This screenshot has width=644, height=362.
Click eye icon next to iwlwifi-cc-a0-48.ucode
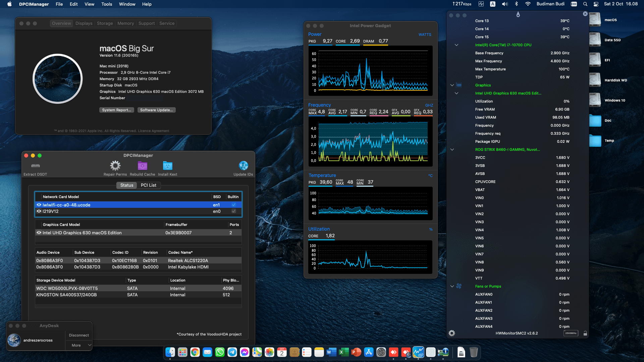pos(39,205)
